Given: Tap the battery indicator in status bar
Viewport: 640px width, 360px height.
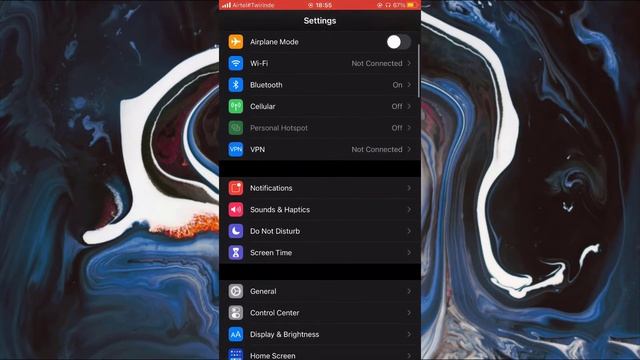Looking at the screenshot, I should [412, 5].
